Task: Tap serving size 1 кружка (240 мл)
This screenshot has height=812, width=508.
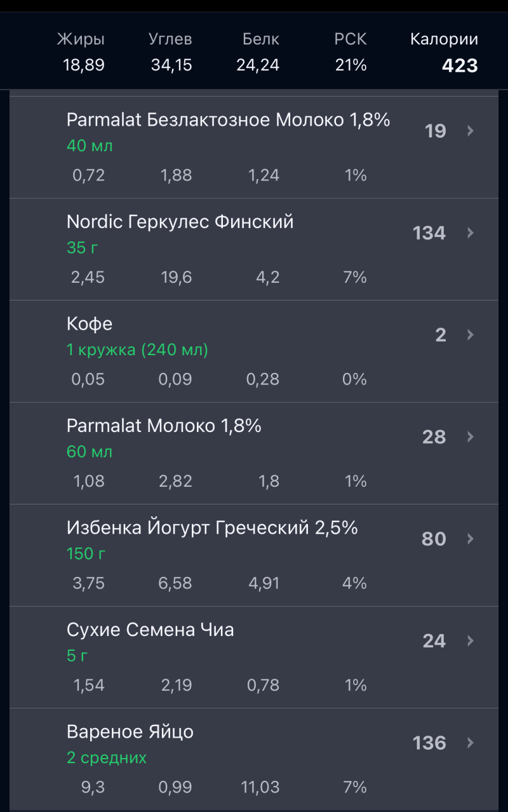Action: pos(137,349)
